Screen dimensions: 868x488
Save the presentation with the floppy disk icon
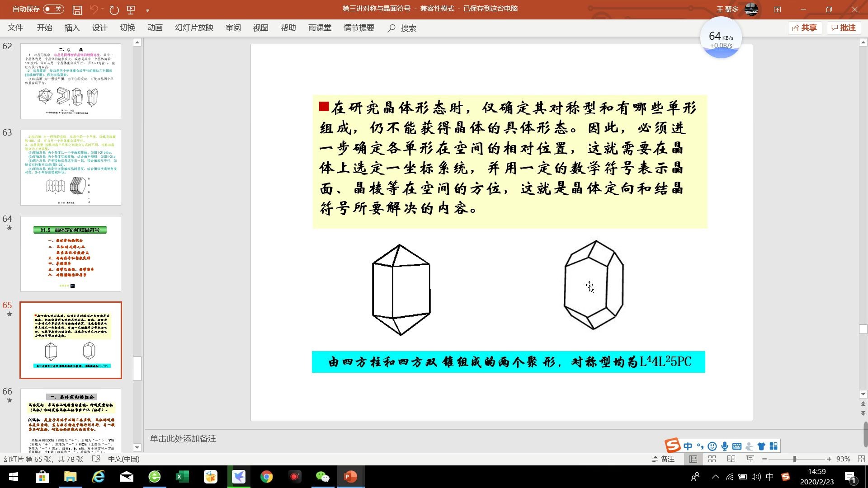tap(77, 9)
